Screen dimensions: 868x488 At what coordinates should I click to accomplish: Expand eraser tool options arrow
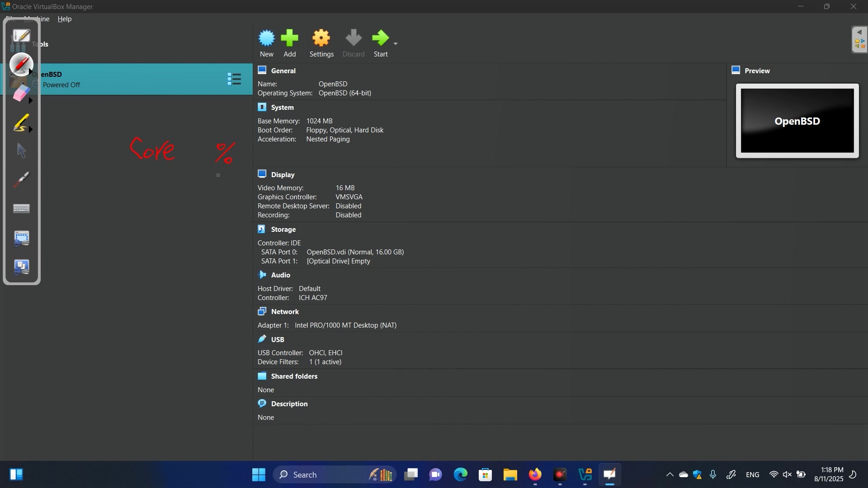(x=31, y=101)
